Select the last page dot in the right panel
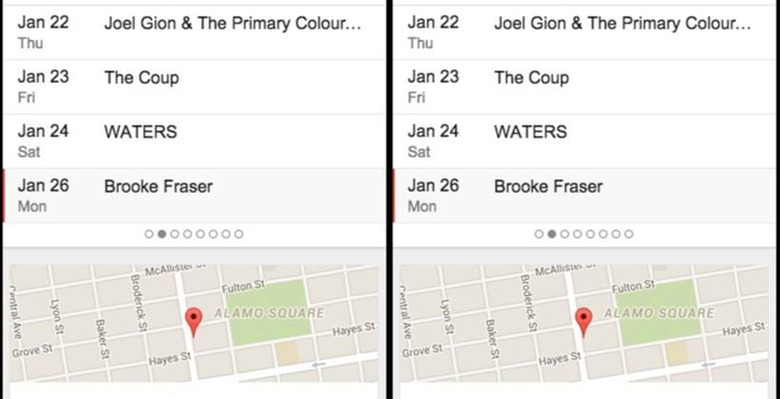The height and width of the screenshot is (399, 780). click(629, 234)
